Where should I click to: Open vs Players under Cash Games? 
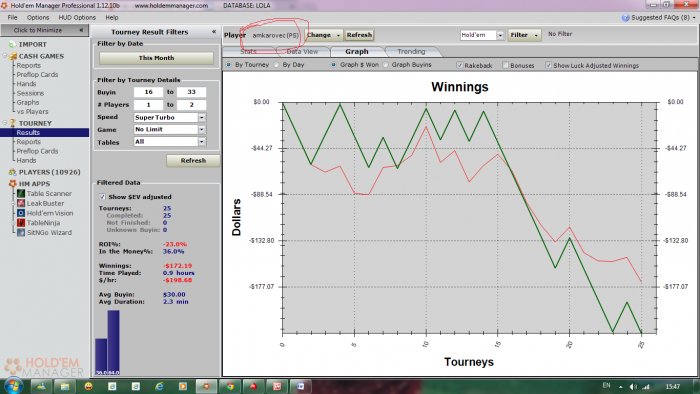click(33, 112)
